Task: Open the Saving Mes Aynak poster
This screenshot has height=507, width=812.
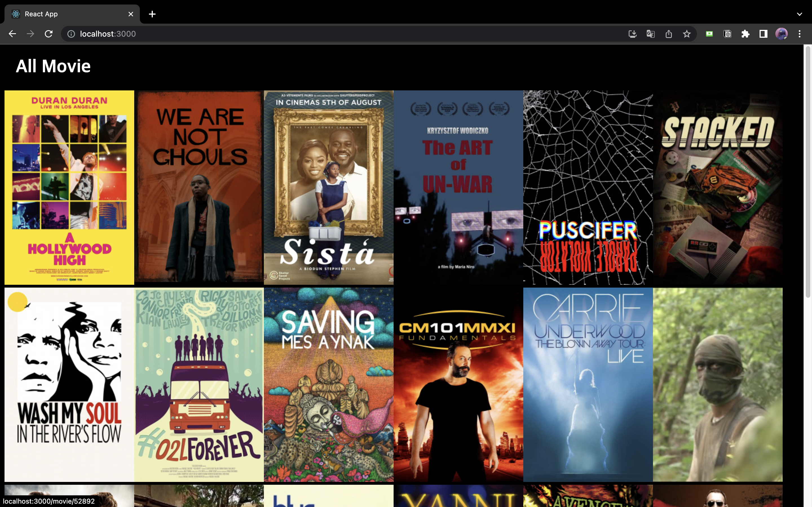Action: point(328,384)
